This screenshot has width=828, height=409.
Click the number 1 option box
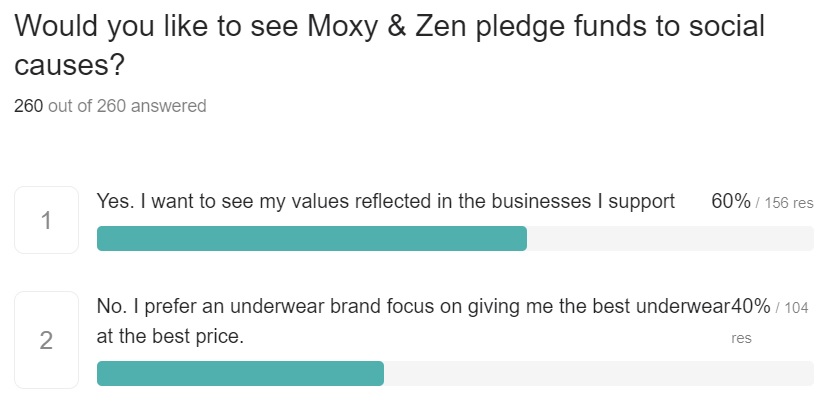click(x=46, y=220)
